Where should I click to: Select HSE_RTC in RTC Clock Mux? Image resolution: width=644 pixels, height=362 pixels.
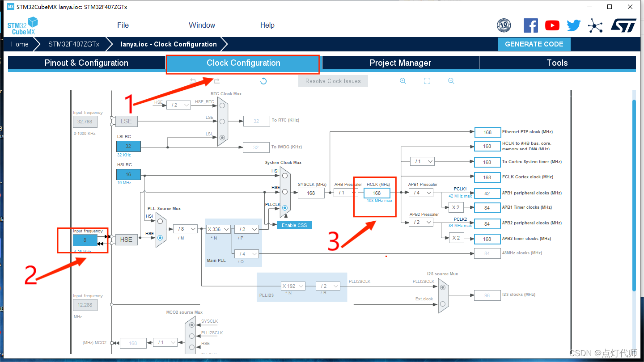(x=222, y=105)
